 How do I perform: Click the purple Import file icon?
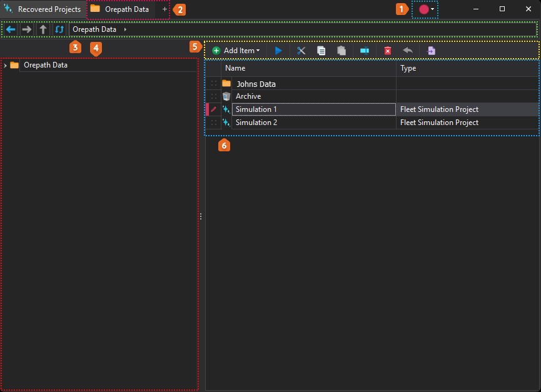coord(432,51)
